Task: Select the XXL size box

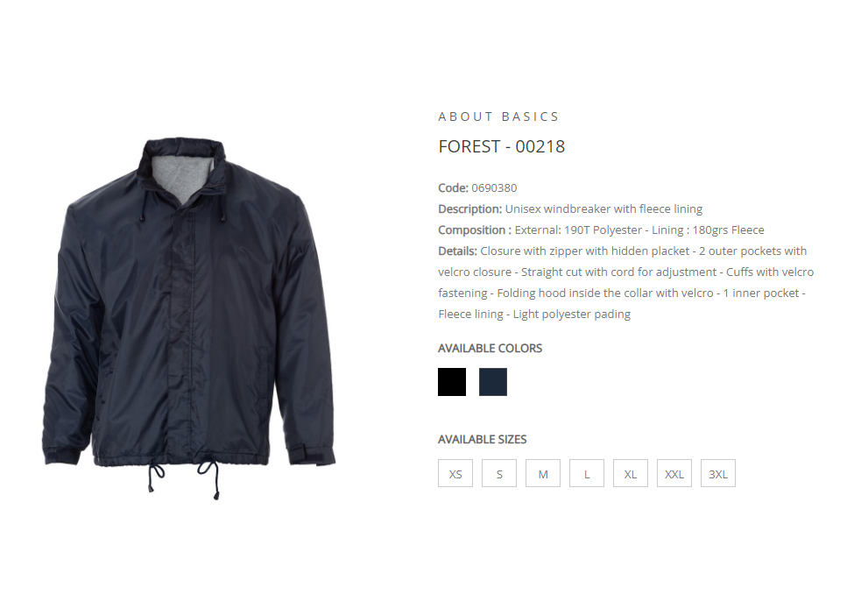Action: tap(674, 473)
